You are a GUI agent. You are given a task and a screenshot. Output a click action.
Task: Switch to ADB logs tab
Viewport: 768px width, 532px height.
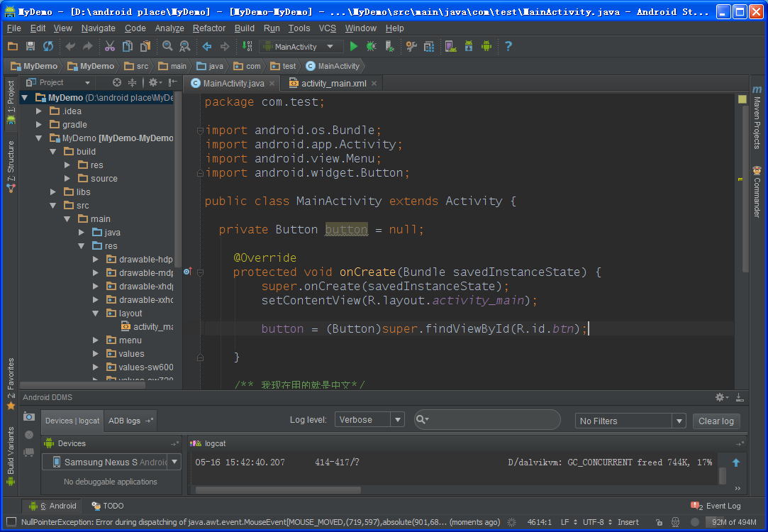pos(130,421)
